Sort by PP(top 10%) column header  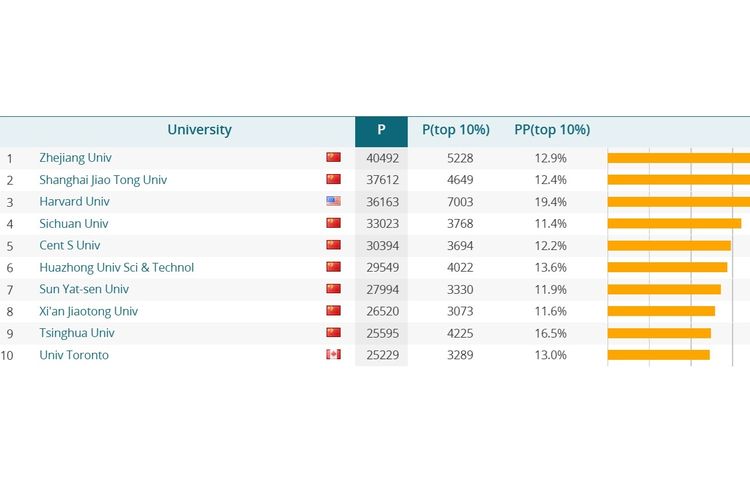coord(552,130)
